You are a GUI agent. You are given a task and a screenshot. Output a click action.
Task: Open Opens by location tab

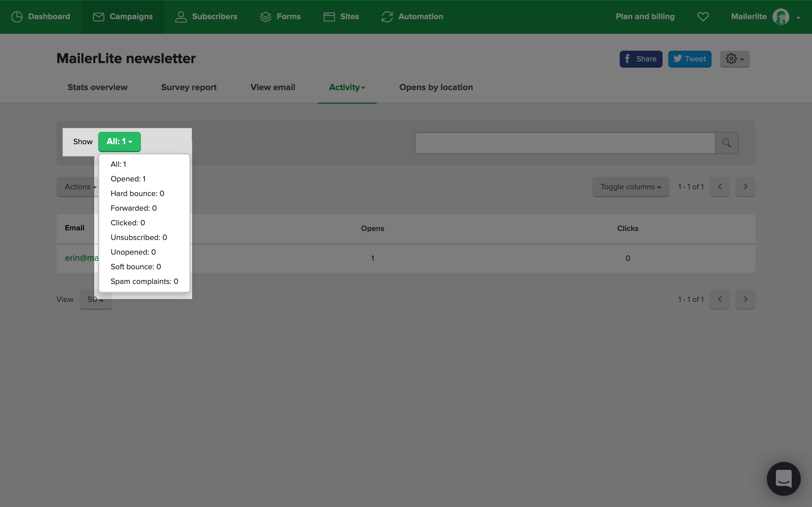pos(436,87)
